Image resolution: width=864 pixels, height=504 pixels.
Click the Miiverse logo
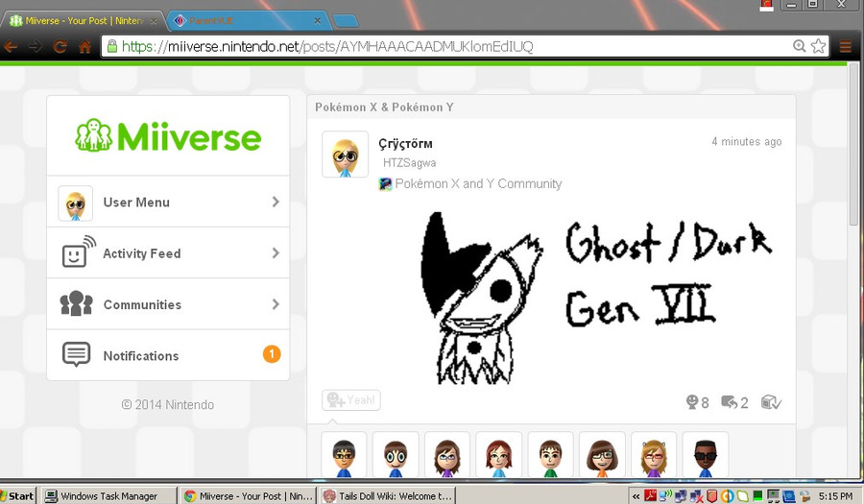click(x=168, y=136)
